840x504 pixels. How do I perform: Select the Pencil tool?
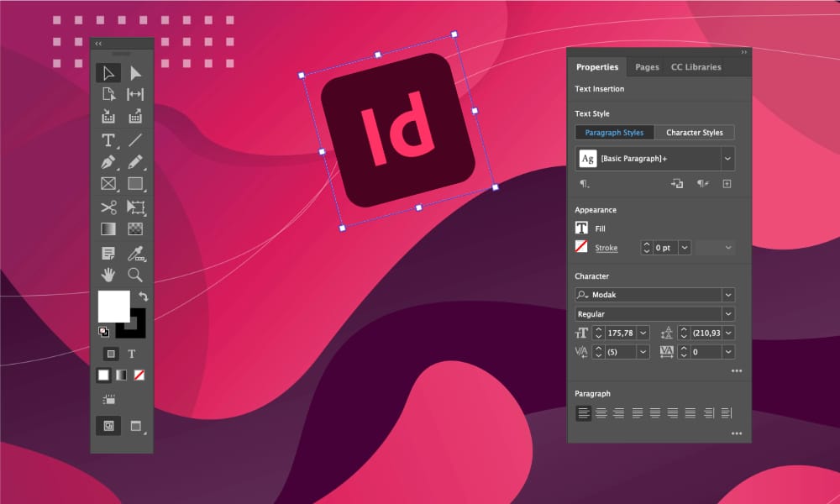(135, 162)
